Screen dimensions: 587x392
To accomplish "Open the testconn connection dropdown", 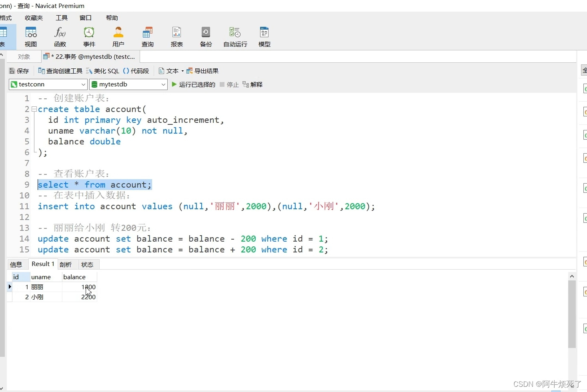I will tap(48, 84).
